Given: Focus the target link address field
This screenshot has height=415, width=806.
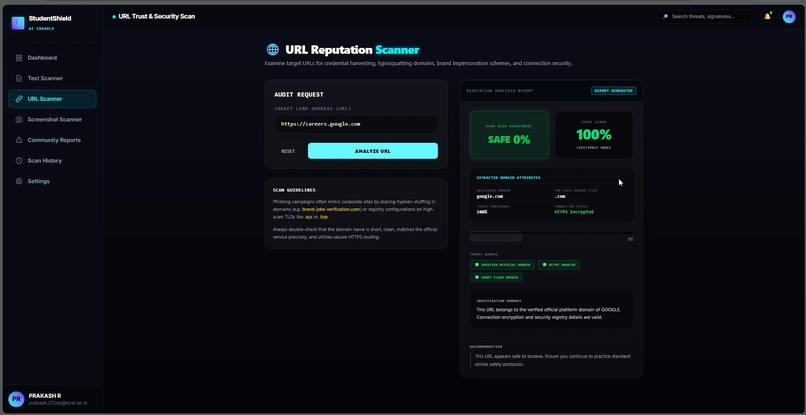Looking at the screenshot, I should tap(356, 124).
